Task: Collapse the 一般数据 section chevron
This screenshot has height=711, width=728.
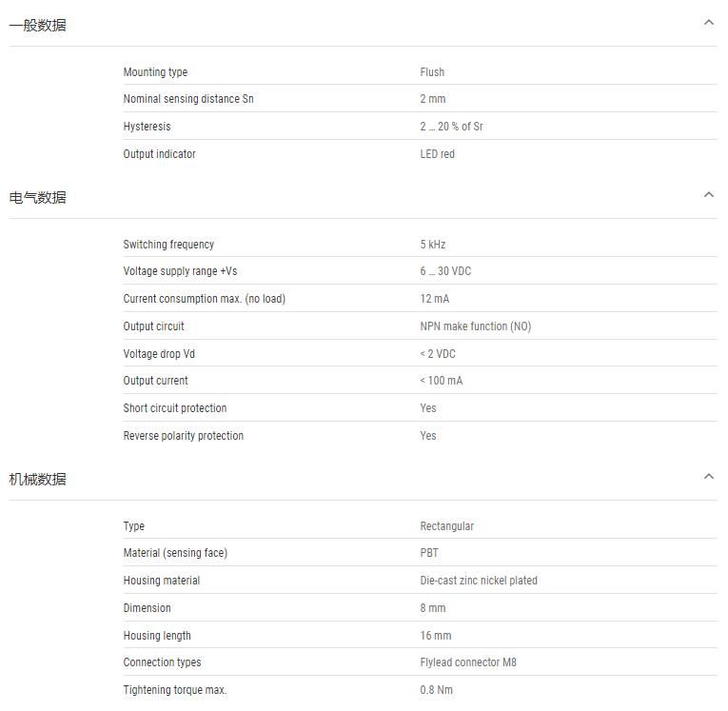Action: [708, 23]
